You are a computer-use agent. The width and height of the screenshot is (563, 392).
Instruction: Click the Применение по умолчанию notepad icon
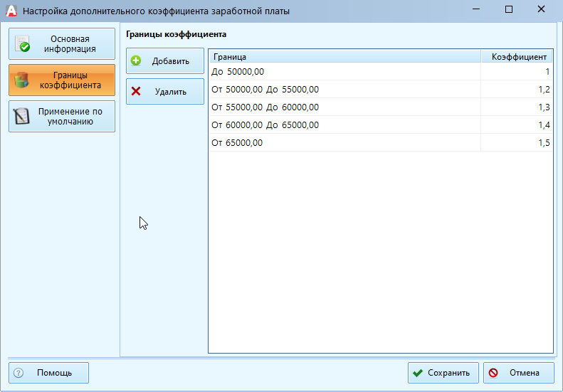click(x=22, y=116)
